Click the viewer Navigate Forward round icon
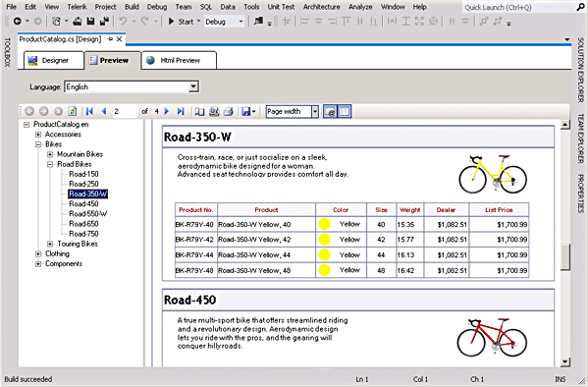The width and height of the screenshot is (588, 387). [x=43, y=111]
